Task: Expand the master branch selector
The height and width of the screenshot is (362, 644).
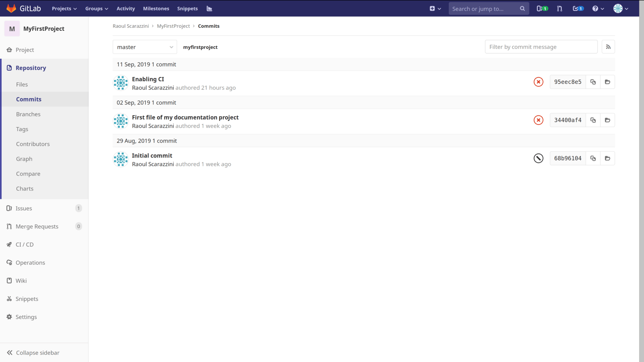Action: (x=145, y=47)
